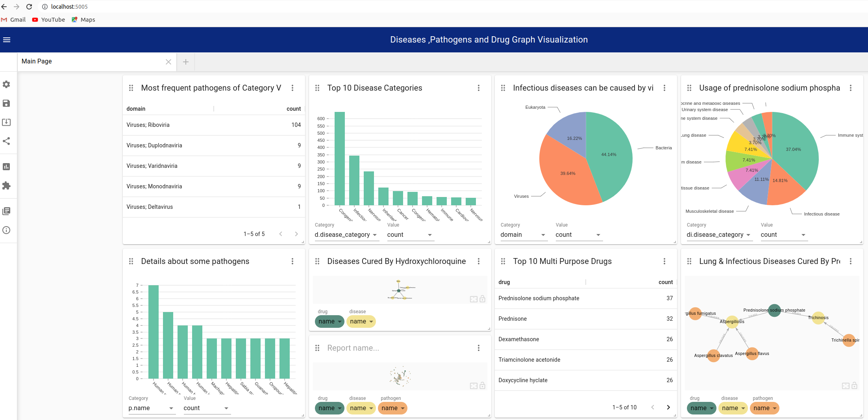
Task: Load a dashboard via the sidebar import icon
Action: (6, 122)
